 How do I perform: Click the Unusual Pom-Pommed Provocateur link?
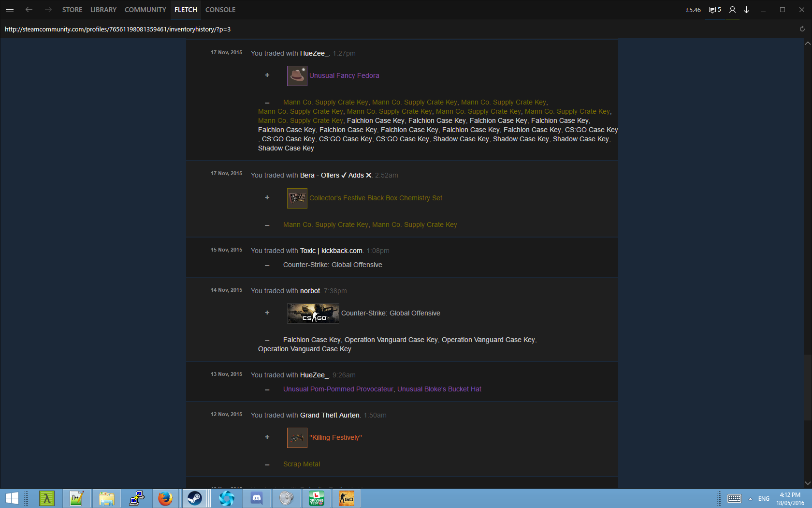[x=338, y=389]
